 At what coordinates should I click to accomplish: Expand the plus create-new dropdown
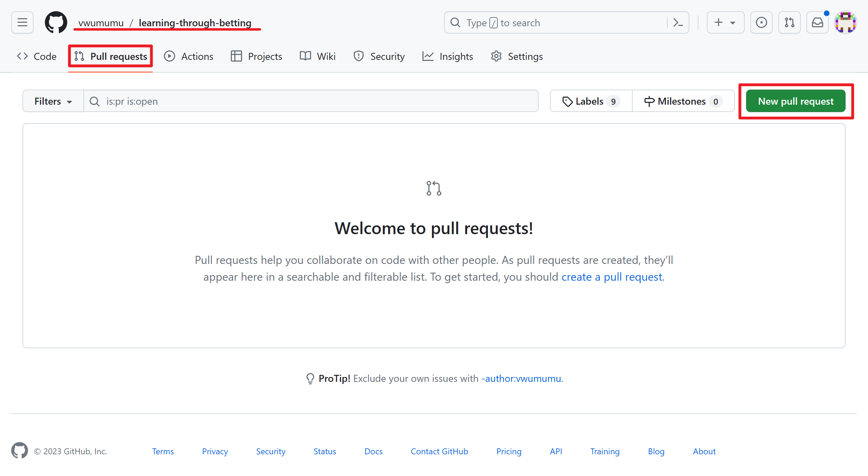point(725,23)
